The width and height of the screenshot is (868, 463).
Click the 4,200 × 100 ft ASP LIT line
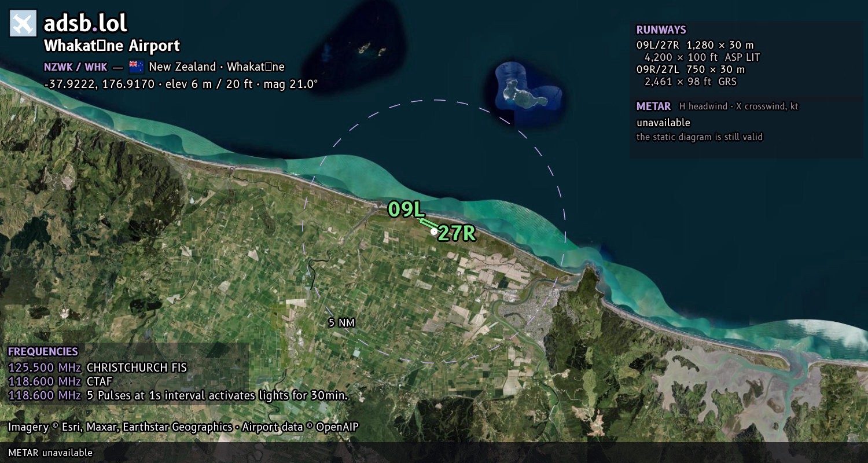pyautogui.click(x=702, y=57)
